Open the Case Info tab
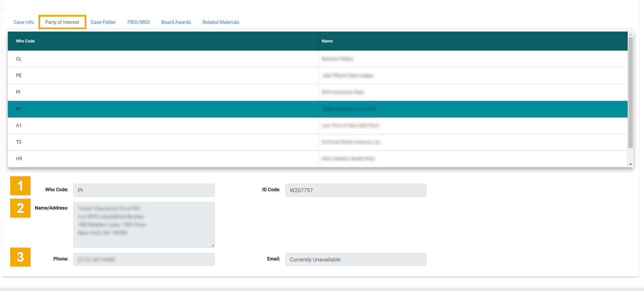 pyautogui.click(x=24, y=22)
